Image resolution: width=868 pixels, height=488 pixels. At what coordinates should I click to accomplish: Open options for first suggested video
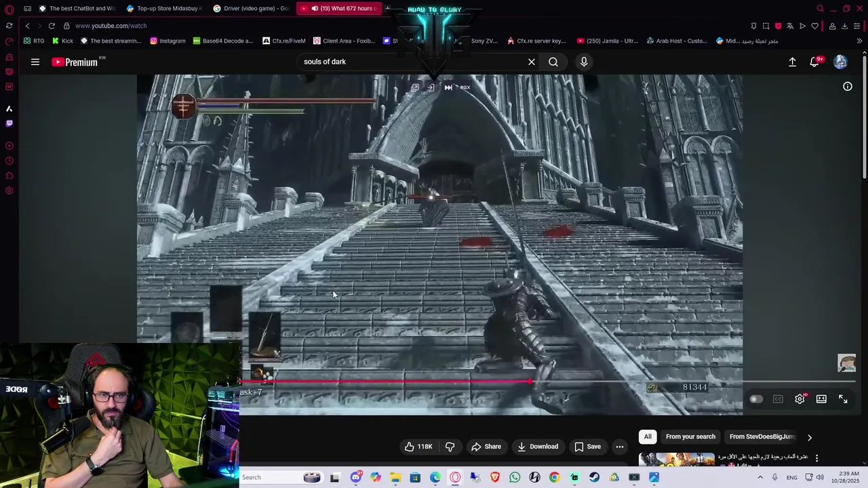816,458
